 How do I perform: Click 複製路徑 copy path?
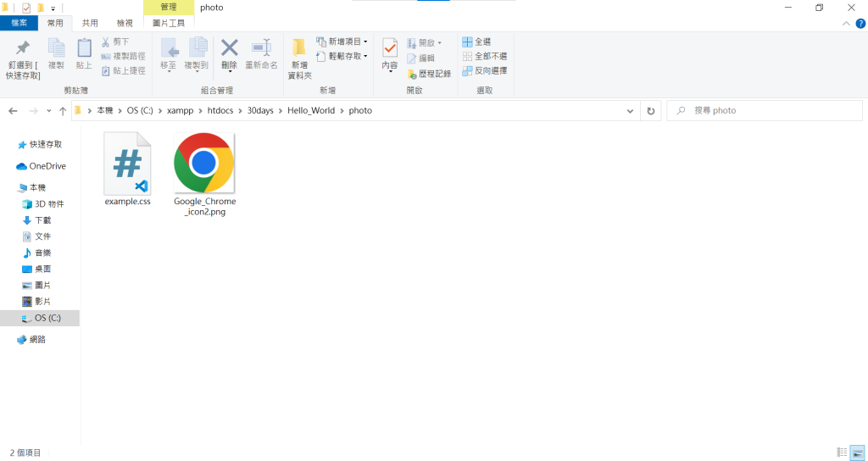123,57
